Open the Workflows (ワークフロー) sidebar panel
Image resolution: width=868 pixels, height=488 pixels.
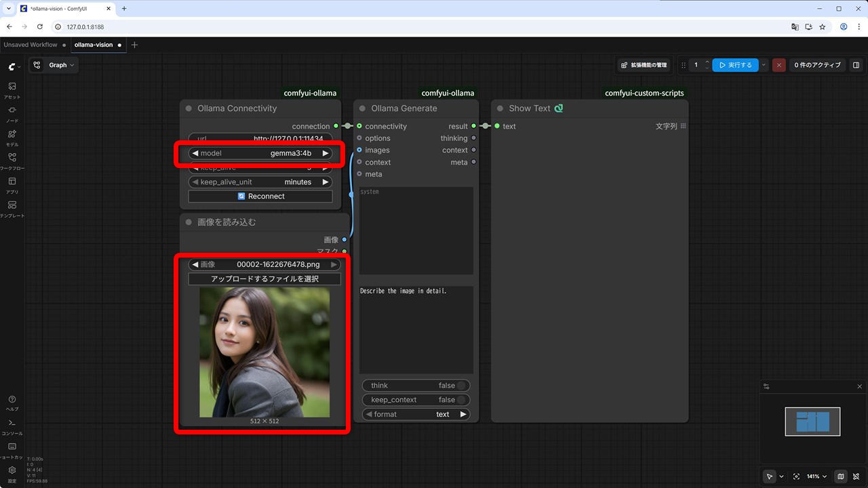tap(12, 161)
